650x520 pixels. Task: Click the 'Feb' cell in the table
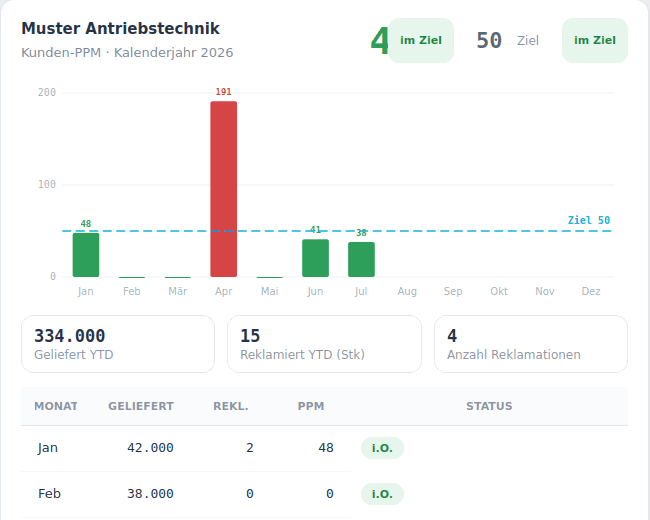tap(49, 494)
